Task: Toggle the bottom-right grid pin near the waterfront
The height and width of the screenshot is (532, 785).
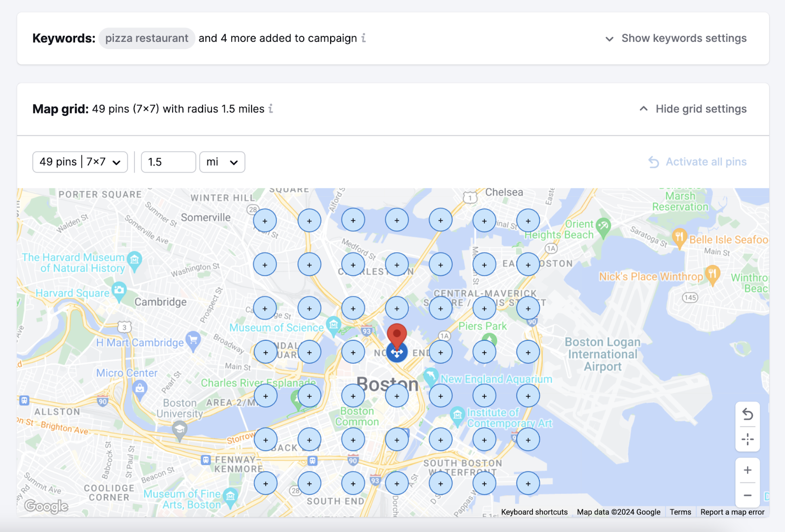Action: point(528,483)
